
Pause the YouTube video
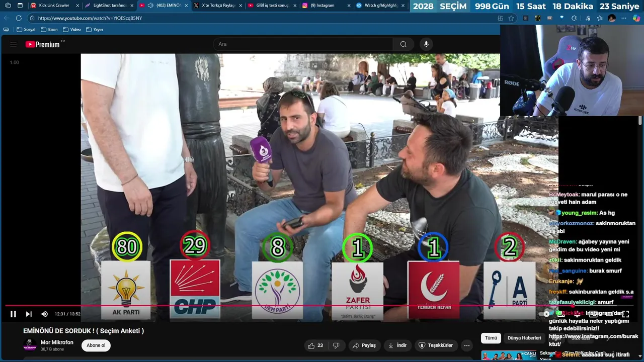point(13,314)
